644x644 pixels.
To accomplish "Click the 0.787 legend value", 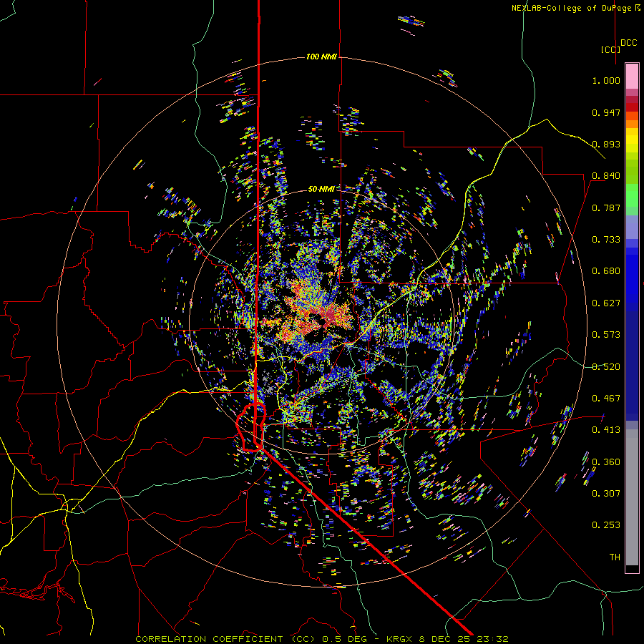I will point(606,208).
